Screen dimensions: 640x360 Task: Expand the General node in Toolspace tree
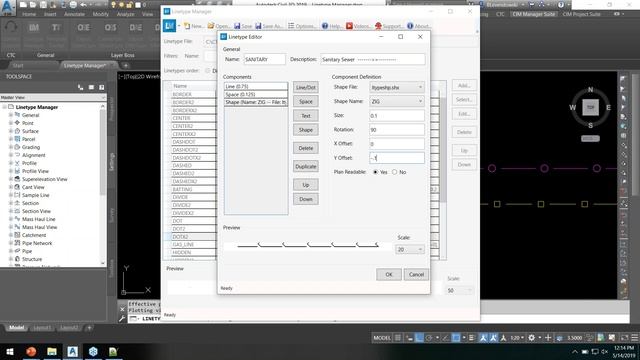point(11,115)
